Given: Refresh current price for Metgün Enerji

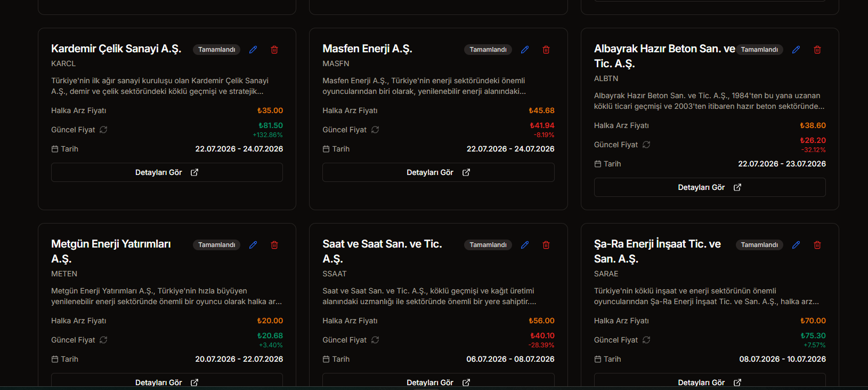Looking at the screenshot, I should 103,340.
